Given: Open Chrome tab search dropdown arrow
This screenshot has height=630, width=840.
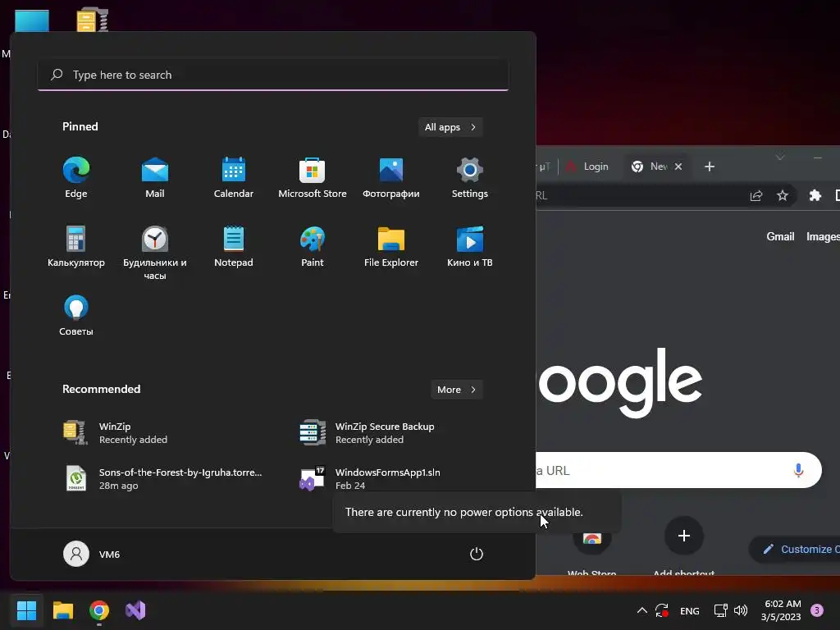Looking at the screenshot, I should click(x=780, y=157).
